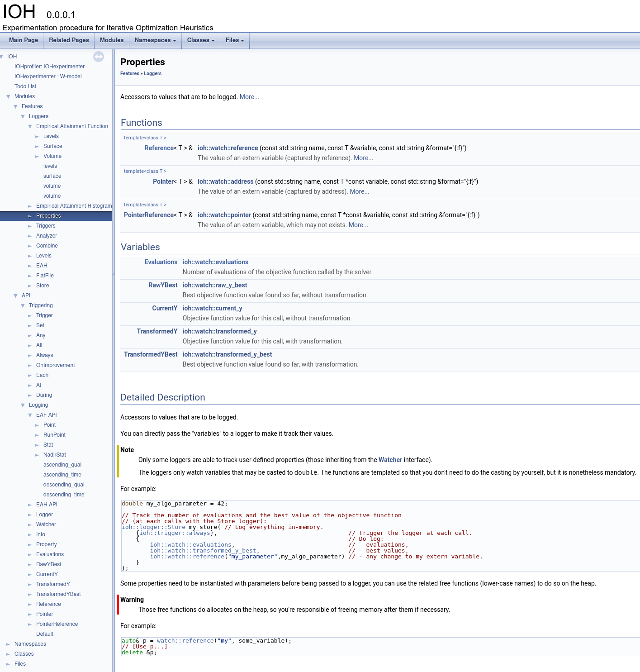Collapse the Empirical Attainment Function arrow
Image resolution: width=640 pixels, height=672 pixels.
click(x=30, y=126)
